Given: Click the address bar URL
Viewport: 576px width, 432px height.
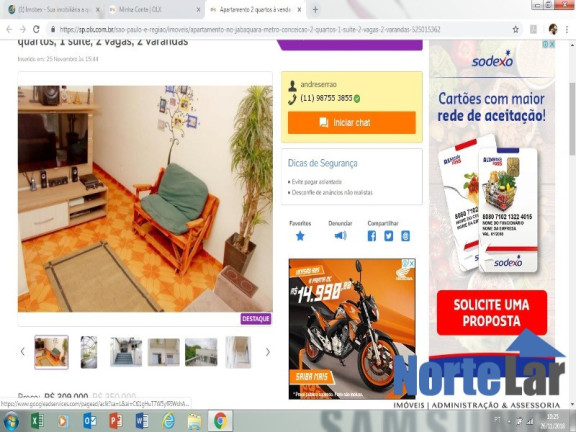Looking at the screenshot, I should point(250,29).
